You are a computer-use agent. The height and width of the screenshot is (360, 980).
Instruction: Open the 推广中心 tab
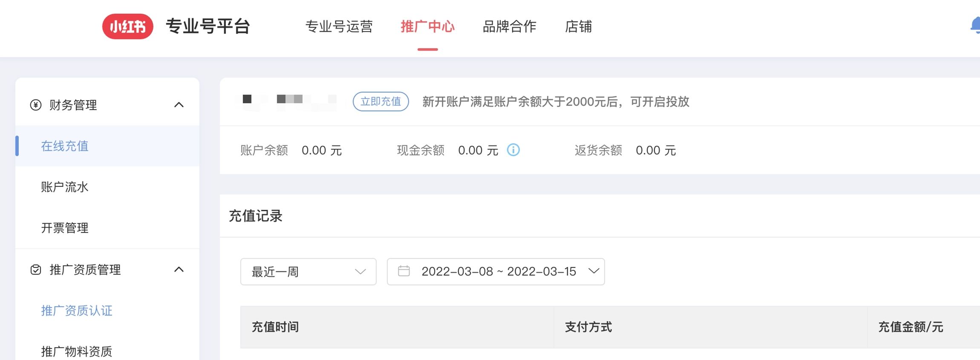(427, 26)
